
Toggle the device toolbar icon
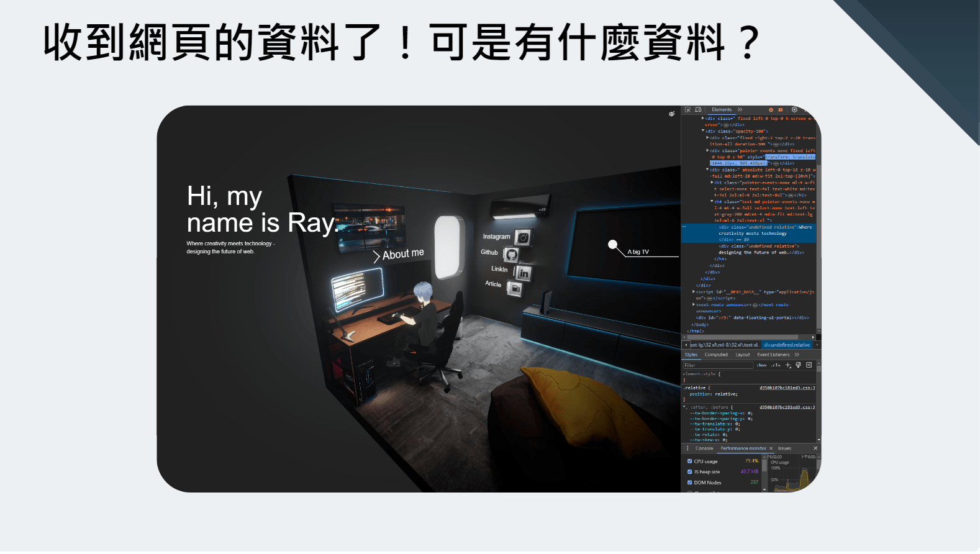(x=698, y=110)
